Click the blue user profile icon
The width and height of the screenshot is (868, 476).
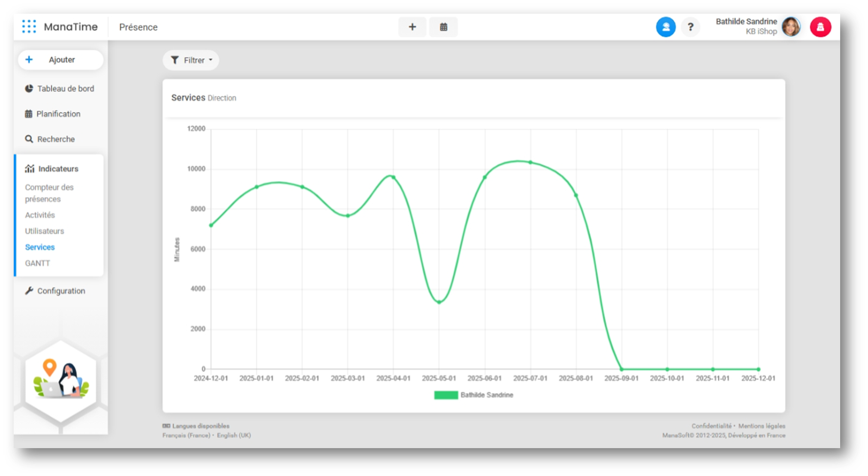point(665,27)
